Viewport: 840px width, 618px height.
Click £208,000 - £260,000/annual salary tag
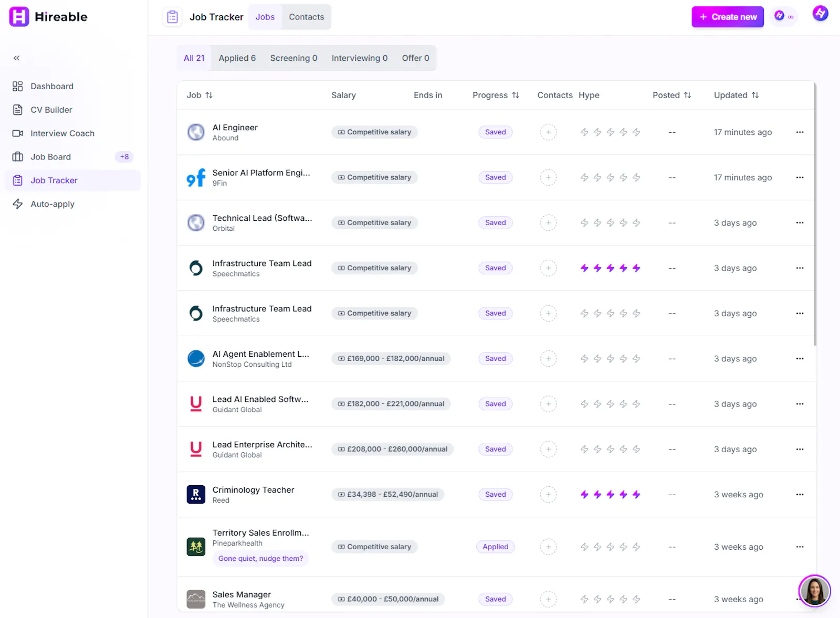393,449
